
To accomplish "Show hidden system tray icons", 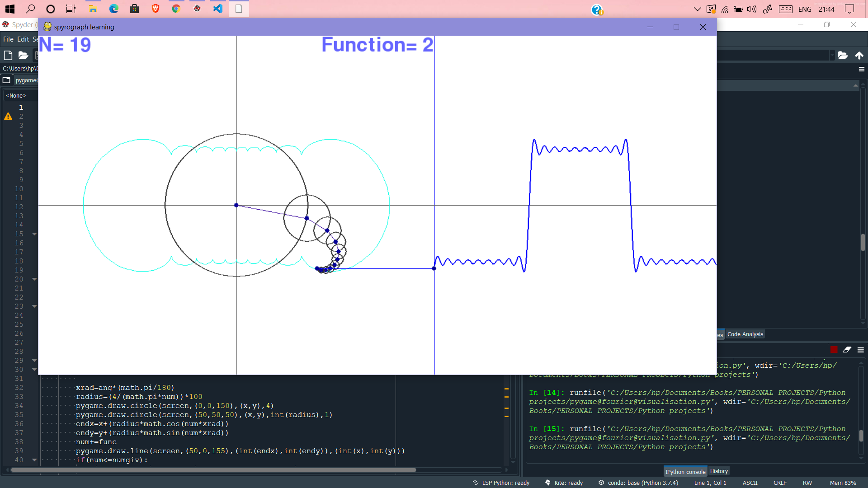I will (x=697, y=9).
